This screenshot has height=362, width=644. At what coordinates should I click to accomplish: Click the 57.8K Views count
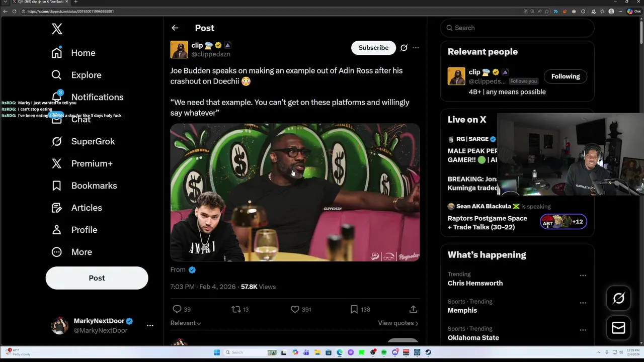pos(258,287)
